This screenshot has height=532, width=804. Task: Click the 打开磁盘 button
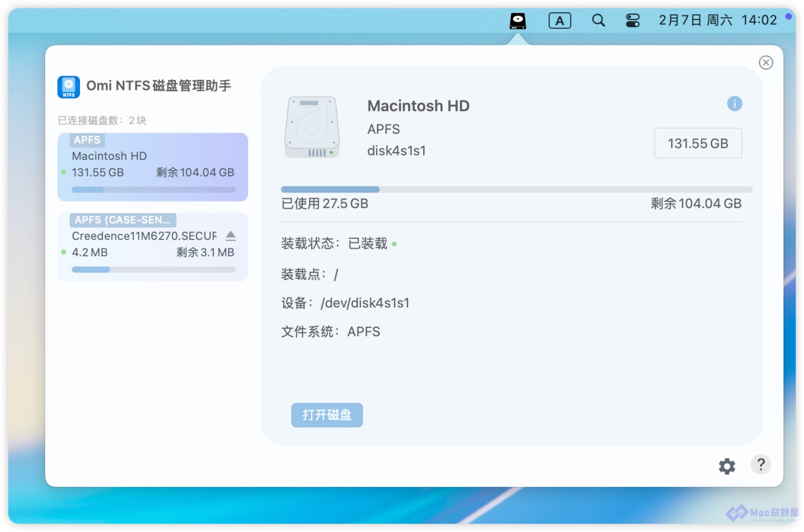click(327, 415)
